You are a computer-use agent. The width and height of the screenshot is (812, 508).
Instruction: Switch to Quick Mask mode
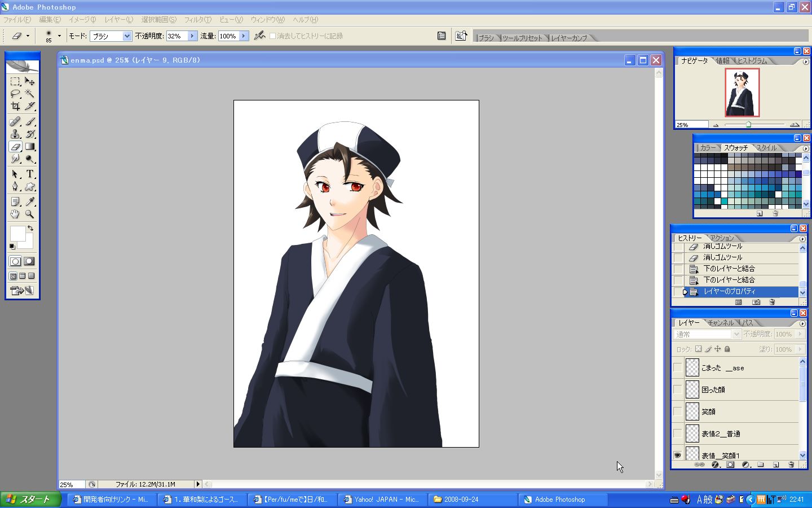point(29,261)
